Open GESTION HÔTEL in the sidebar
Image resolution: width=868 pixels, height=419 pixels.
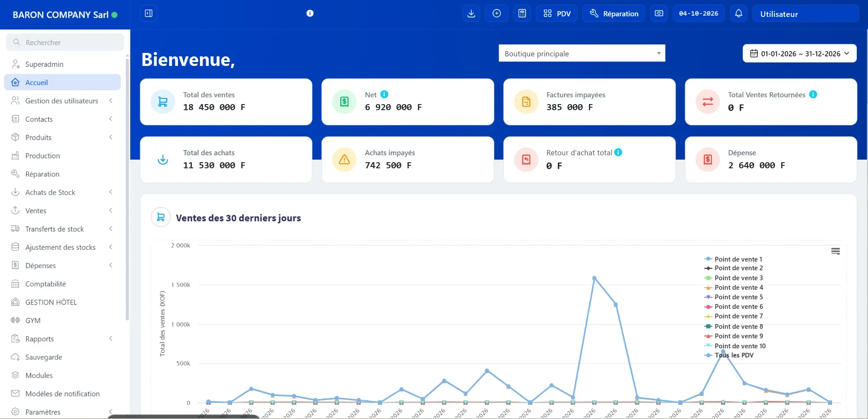pyautogui.click(x=62, y=302)
